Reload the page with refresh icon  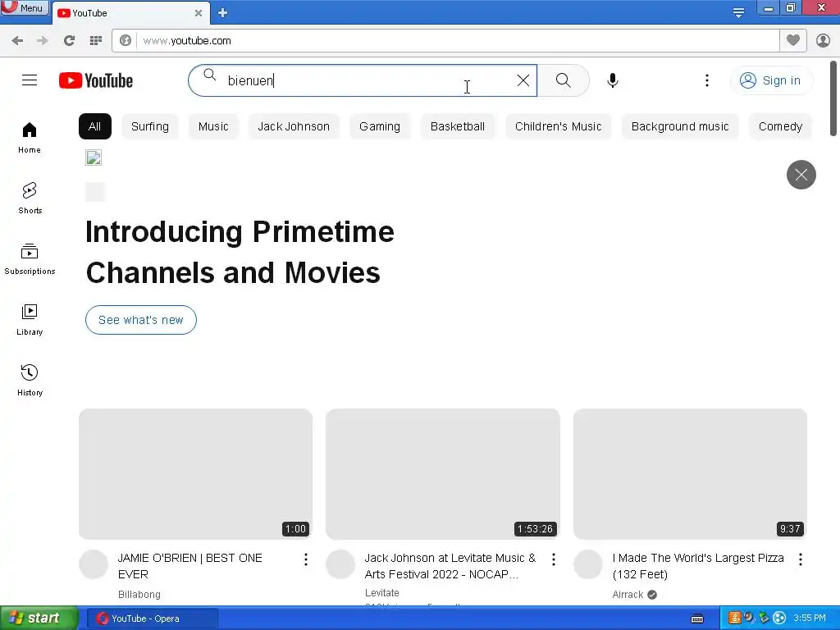pyautogui.click(x=69, y=41)
